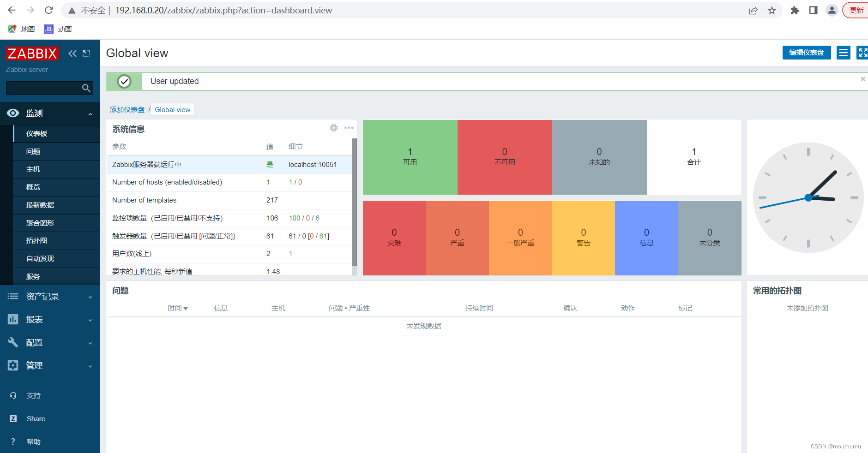Viewport: 868px width, 453px height.
Task: Click the question mark icon beside 帮助
Action: point(13,442)
